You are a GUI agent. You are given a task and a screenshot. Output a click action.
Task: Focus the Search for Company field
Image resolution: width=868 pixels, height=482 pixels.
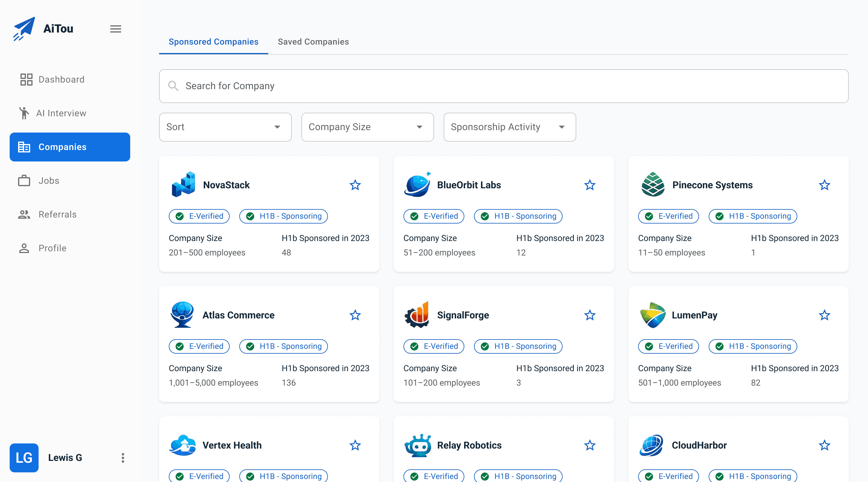[503, 86]
